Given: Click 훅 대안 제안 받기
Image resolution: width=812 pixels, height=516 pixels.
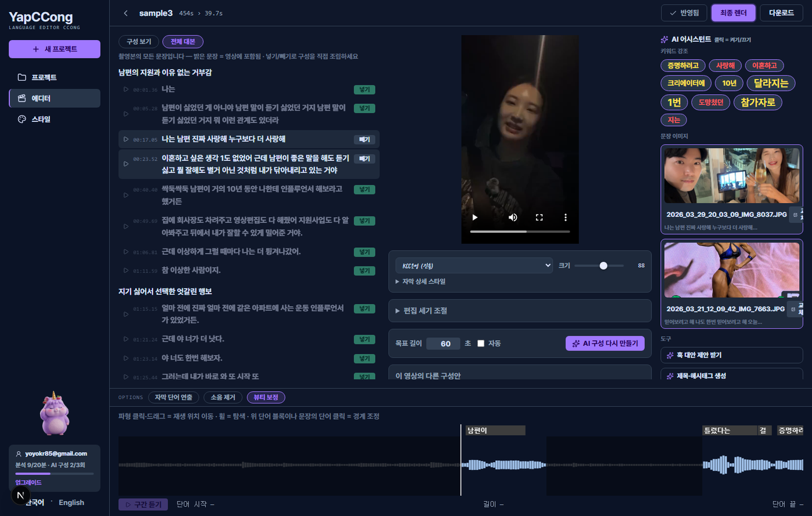Looking at the screenshot, I should (732, 355).
